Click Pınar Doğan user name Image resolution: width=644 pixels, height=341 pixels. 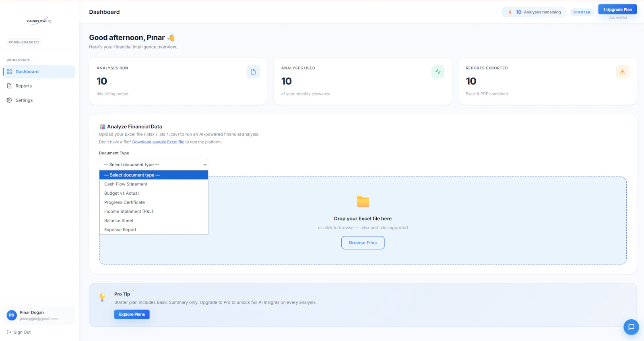32,312
